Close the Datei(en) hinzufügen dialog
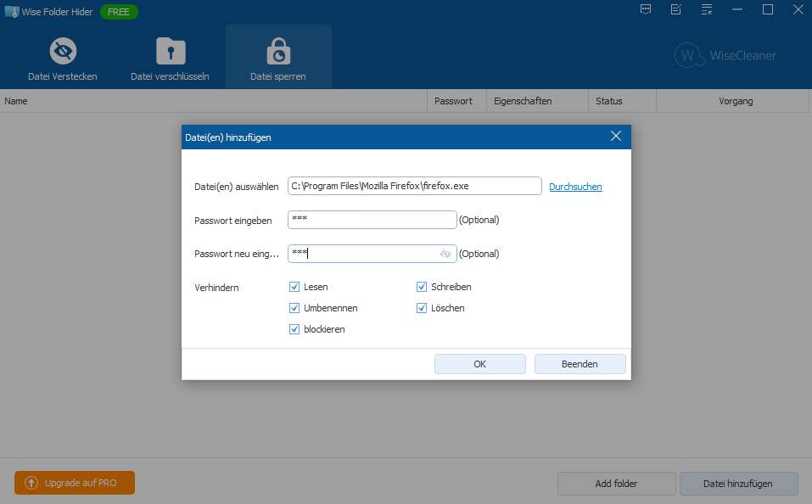Image resolution: width=812 pixels, height=504 pixels. pyautogui.click(x=616, y=137)
